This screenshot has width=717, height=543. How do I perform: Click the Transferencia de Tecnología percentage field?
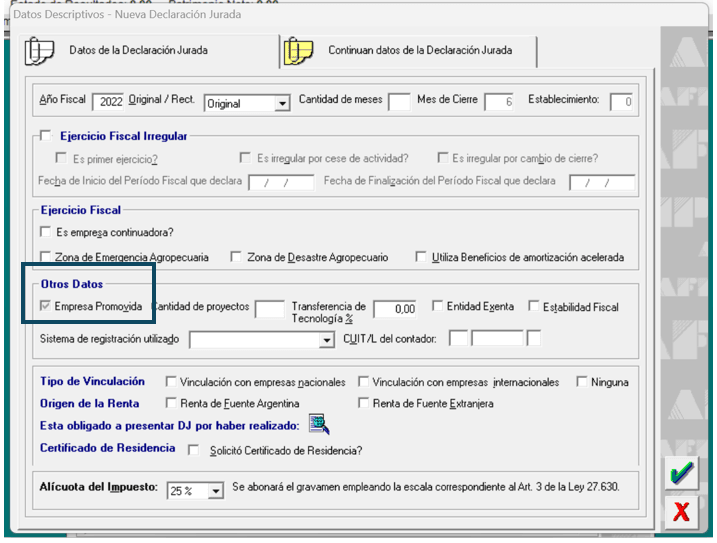click(x=396, y=309)
